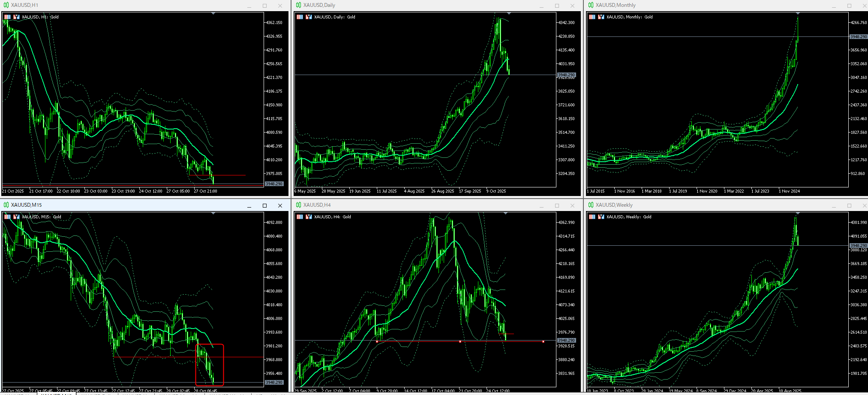
Task: Click chart shift triangle on H1 chart
Action: coord(213,14)
